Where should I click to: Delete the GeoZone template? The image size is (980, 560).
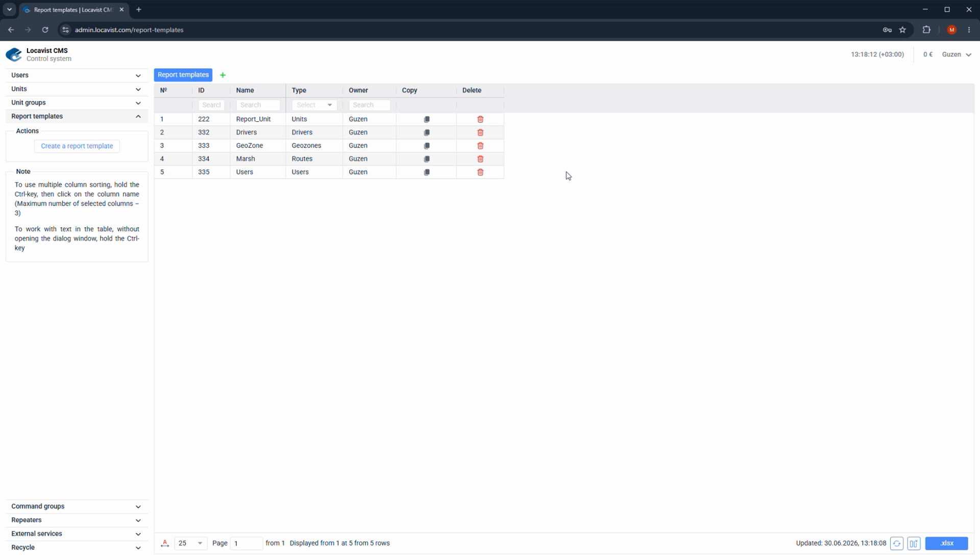[480, 146]
